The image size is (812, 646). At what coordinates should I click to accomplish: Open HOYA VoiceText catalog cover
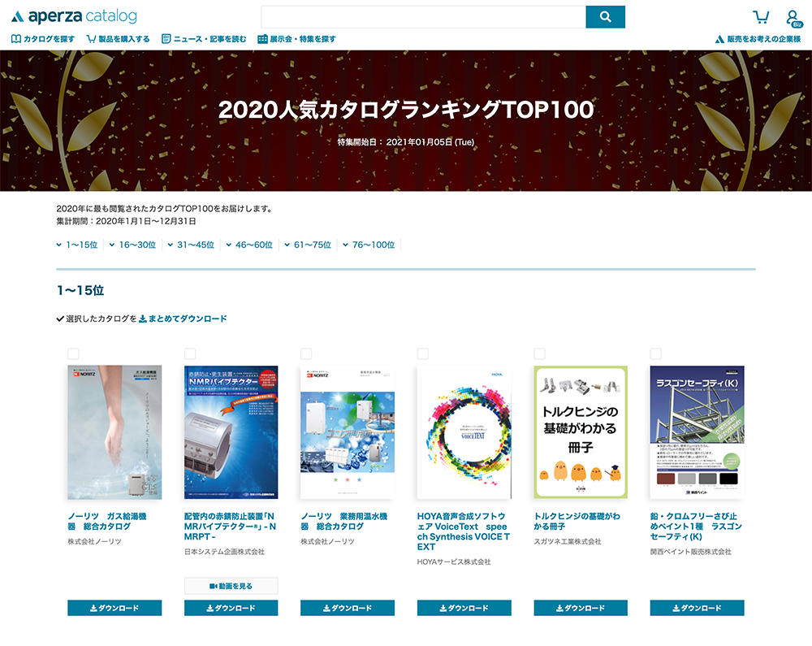tap(464, 432)
